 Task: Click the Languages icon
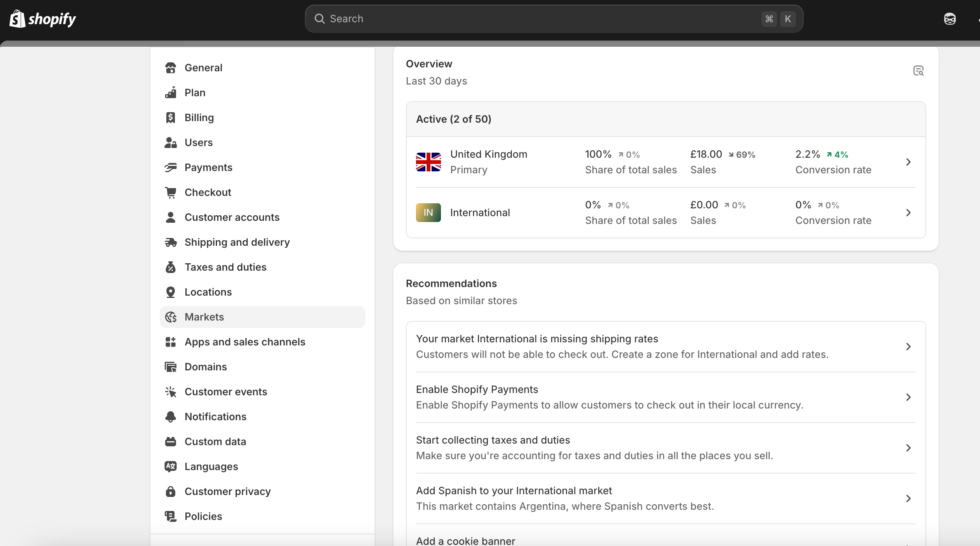click(171, 467)
